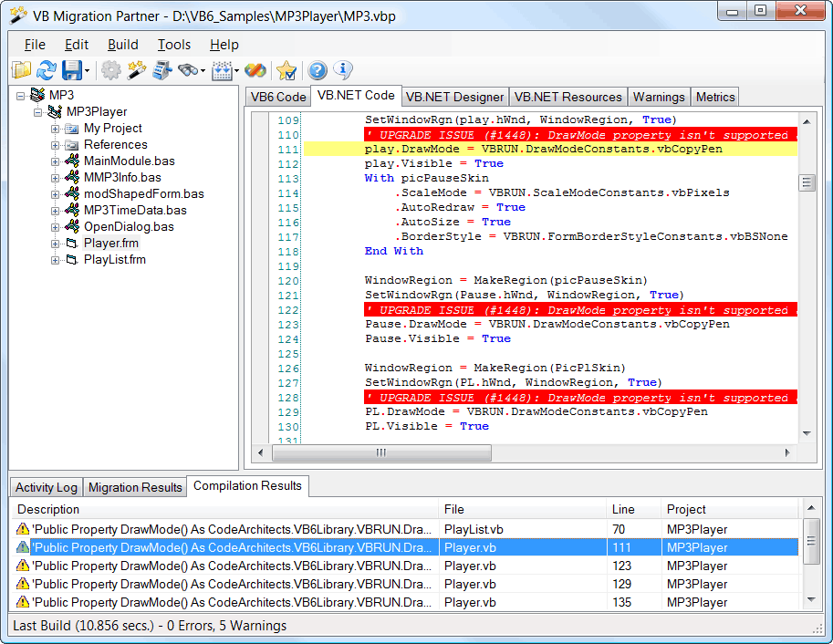Click the gray gear toolbar icon
The height and width of the screenshot is (644, 833).
pyautogui.click(x=111, y=69)
